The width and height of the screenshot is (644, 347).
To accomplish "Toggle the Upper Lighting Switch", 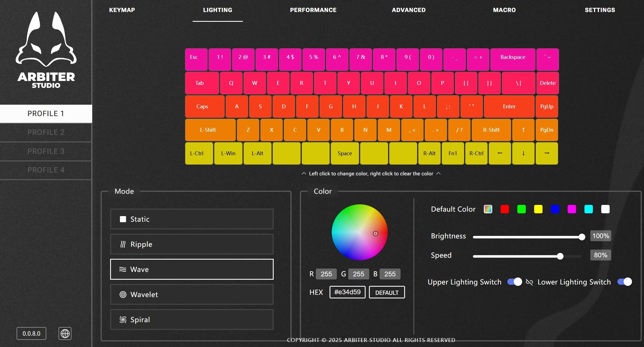I will [x=515, y=282].
